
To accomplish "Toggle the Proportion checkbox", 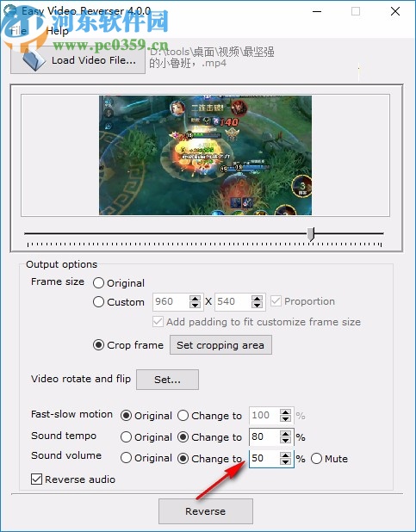I will pos(302,301).
